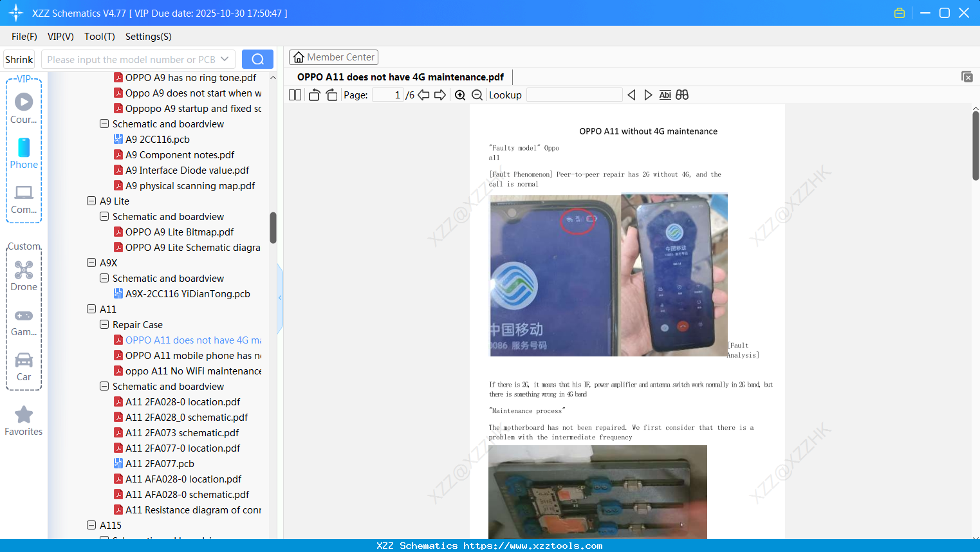The image size is (980, 552).
Task: Open A9X-2CC116 YiDianTong.pcb boardview file
Action: [188, 294]
